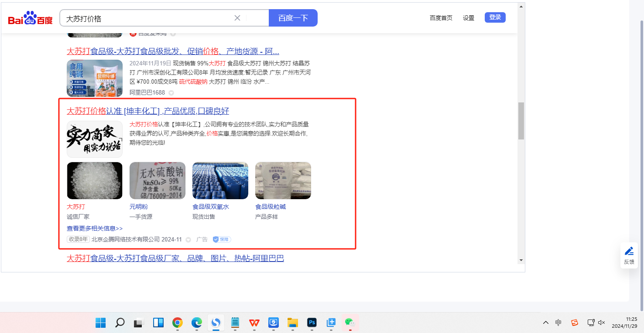The height and width of the screenshot is (333, 644).
Task: Click the 阿里巴巴1688 source link
Action: click(147, 92)
